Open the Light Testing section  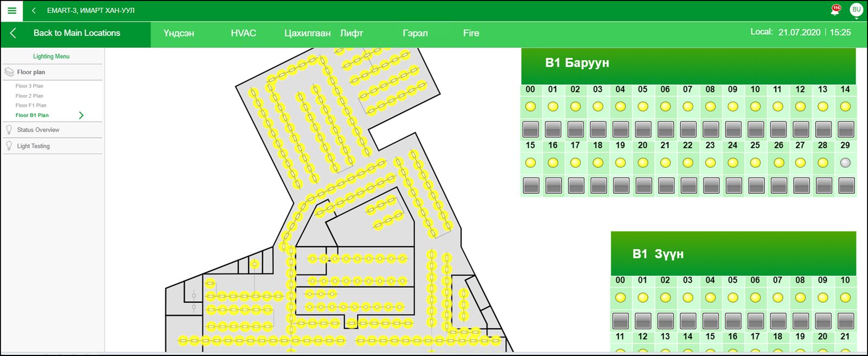coord(33,146)
